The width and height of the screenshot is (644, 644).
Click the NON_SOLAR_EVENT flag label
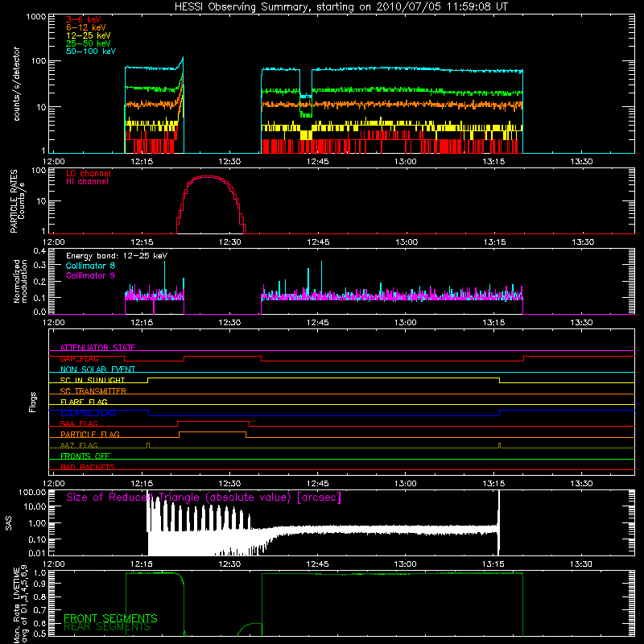coord(97,369)
